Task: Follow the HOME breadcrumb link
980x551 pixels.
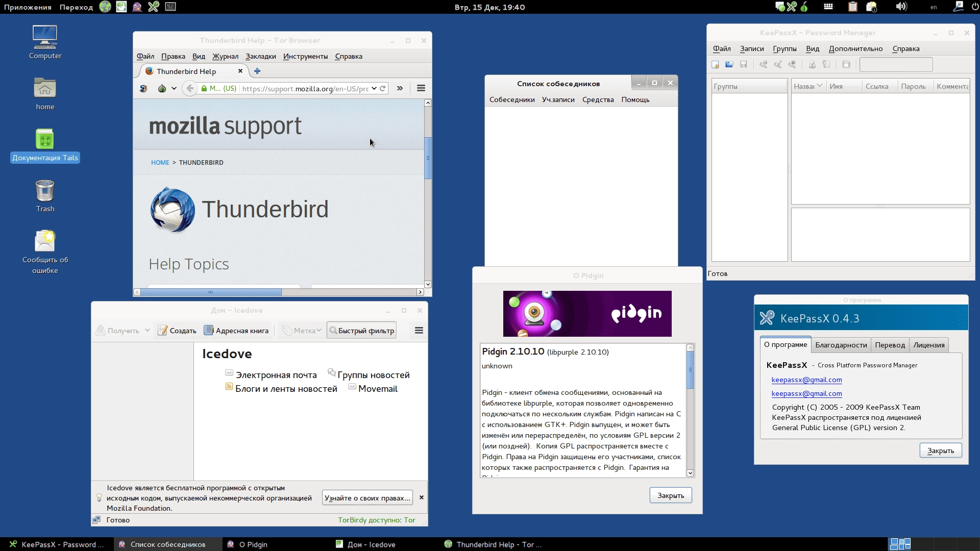Action: (x=160, y=163)
